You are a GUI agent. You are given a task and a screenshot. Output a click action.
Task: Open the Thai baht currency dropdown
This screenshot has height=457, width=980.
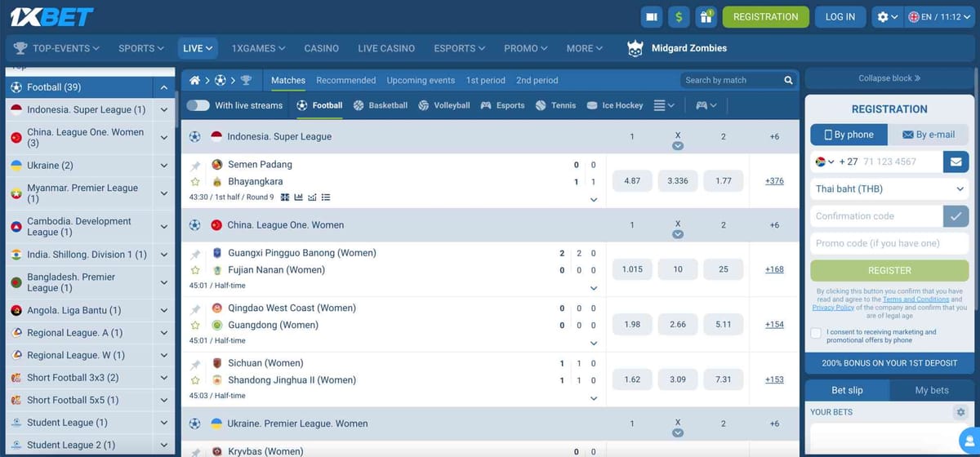click(x=889, y=189)
